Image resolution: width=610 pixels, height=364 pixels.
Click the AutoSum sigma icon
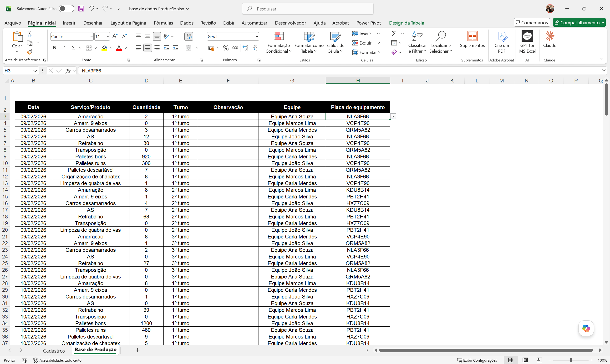coord(394,34)
